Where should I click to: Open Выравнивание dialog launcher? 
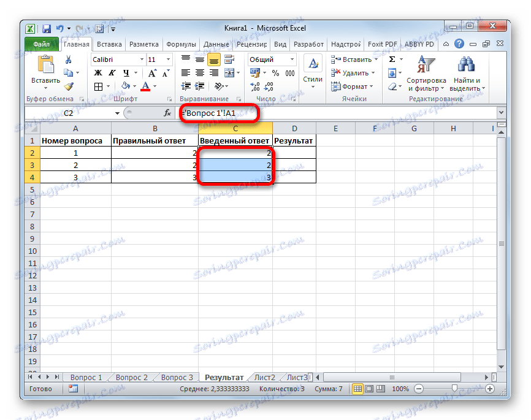click(239, 99)
